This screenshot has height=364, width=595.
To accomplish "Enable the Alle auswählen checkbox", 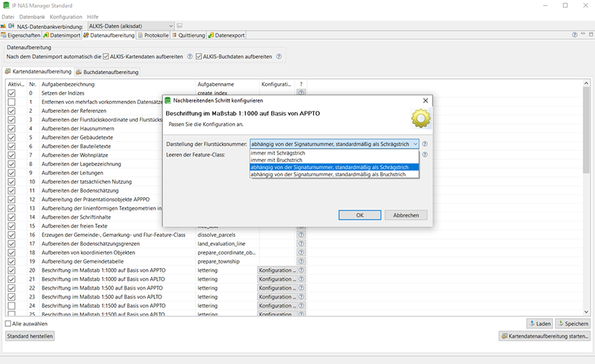I will coord(8,323).
